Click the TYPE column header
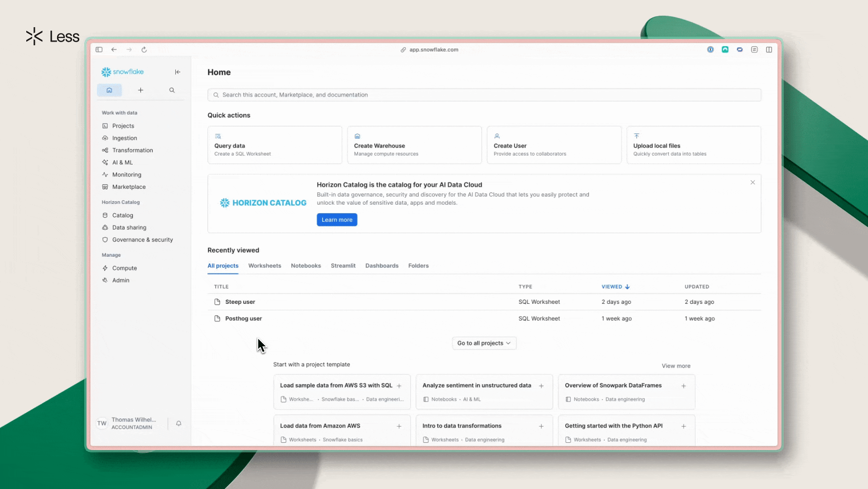This screenshot has width=868, height=489. (525, 287)
